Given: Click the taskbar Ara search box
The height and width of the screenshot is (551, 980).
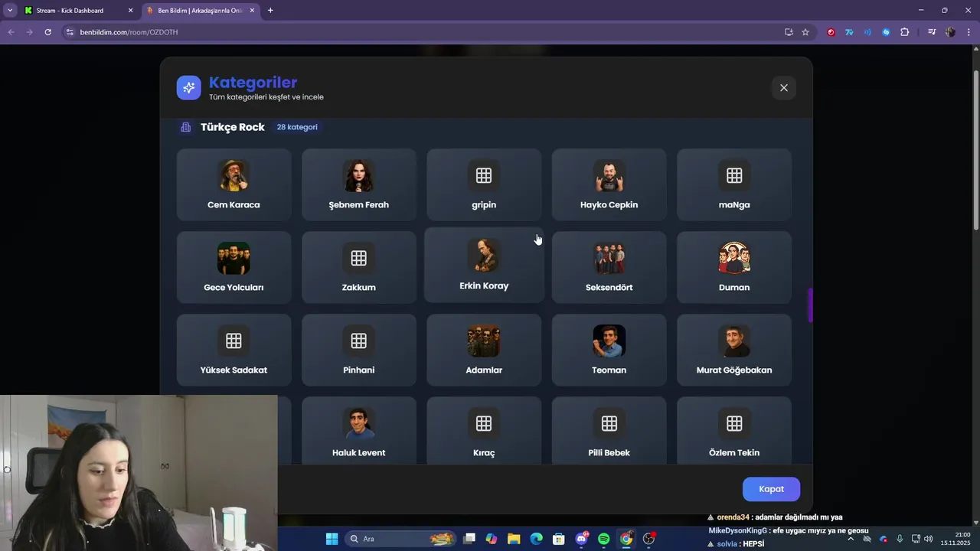Looking at the screenshot, I should pyautogui.click(x=401, y=539).
